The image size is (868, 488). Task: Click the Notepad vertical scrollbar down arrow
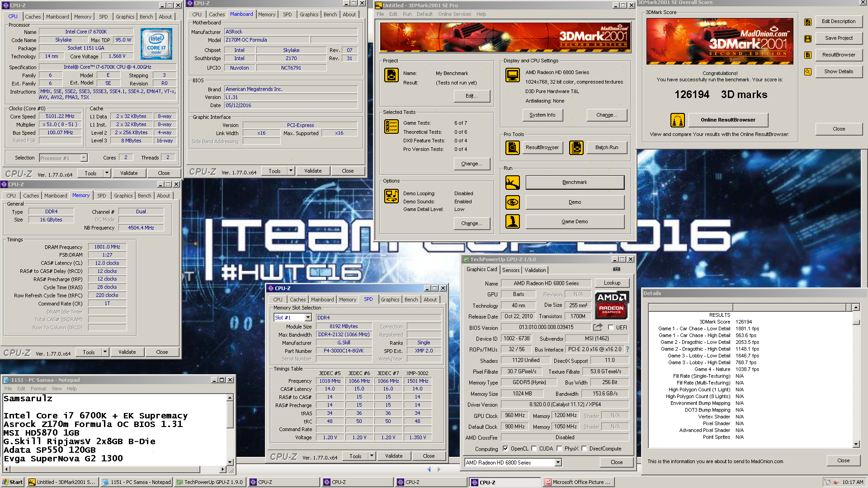click(x=230, y=462)
